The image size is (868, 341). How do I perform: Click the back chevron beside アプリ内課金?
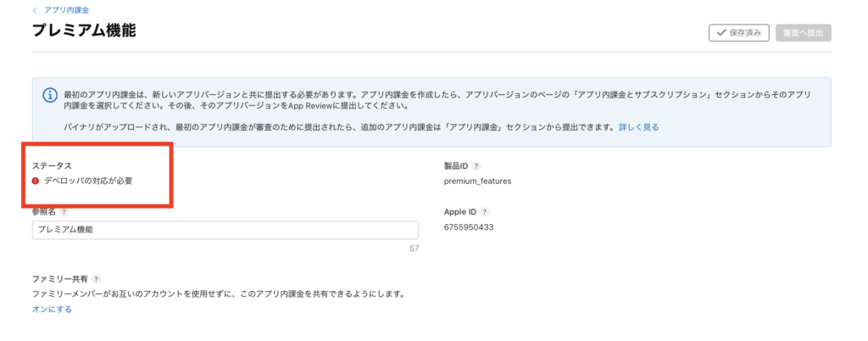coord(35,10)
